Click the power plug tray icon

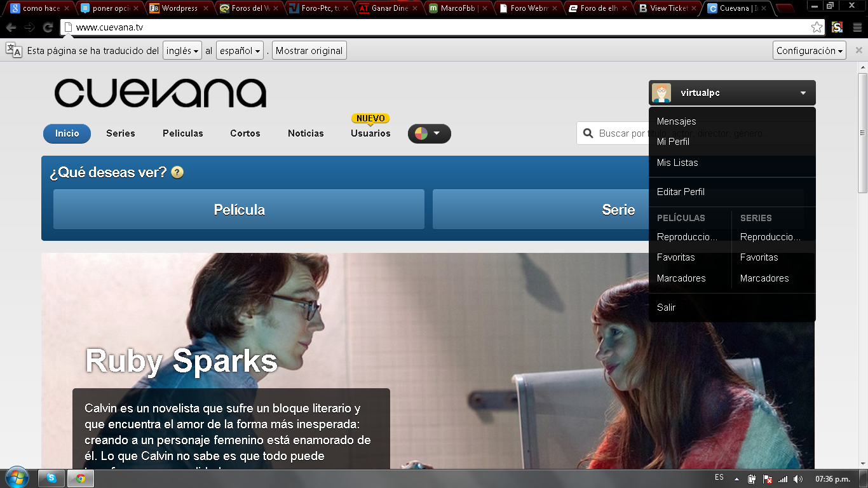[752, 479]
